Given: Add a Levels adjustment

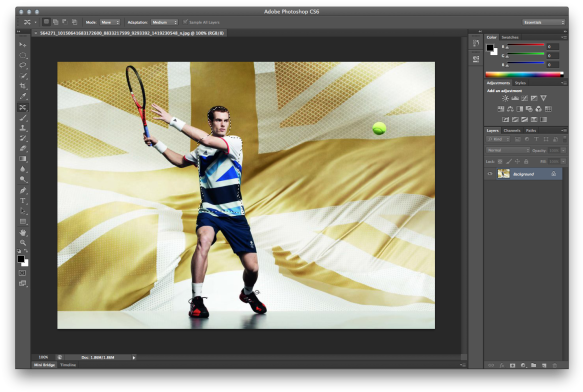Looking at the screenshot, I should [x=515, y=98].
